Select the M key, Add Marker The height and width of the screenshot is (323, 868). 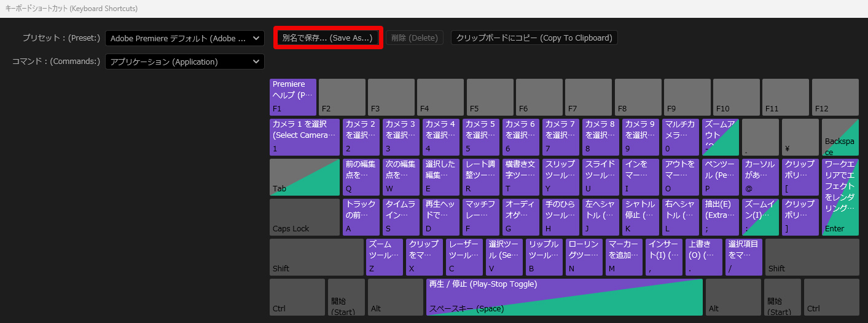pyautogui.click(x=624, y=257)
